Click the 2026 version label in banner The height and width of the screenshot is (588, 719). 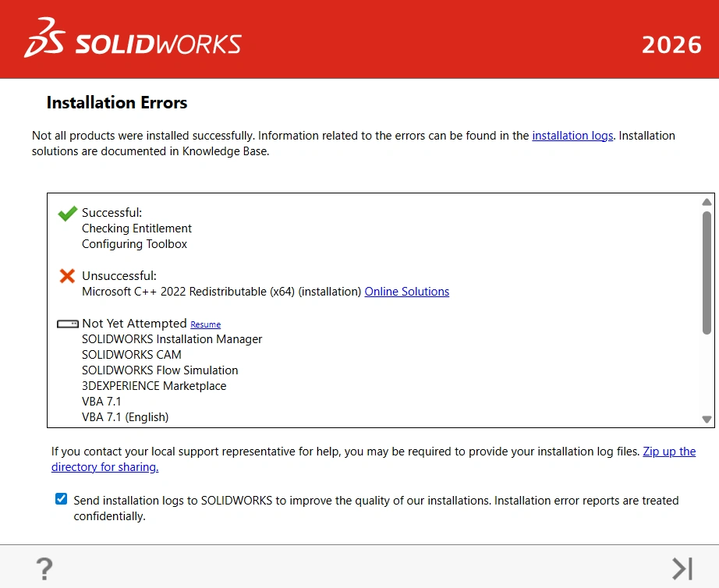[671, 45]
